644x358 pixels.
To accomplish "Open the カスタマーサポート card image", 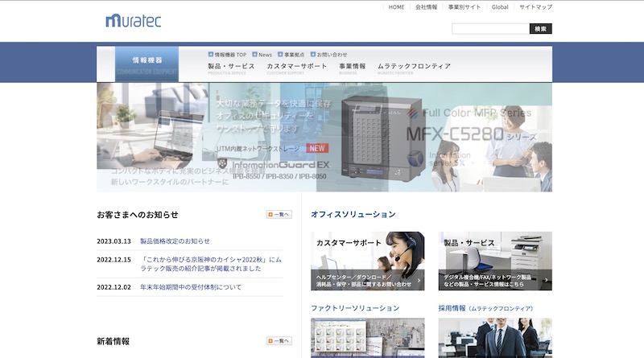I will [368, 261].
